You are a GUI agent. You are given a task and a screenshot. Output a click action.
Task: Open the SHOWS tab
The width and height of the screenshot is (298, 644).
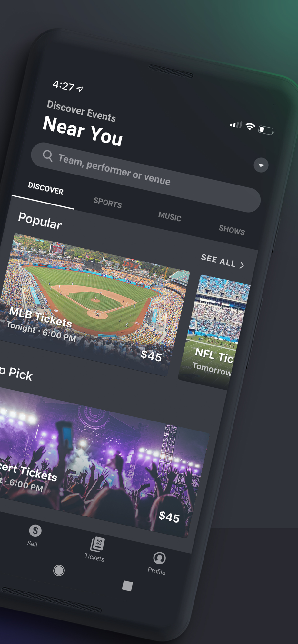click(232, 230)
